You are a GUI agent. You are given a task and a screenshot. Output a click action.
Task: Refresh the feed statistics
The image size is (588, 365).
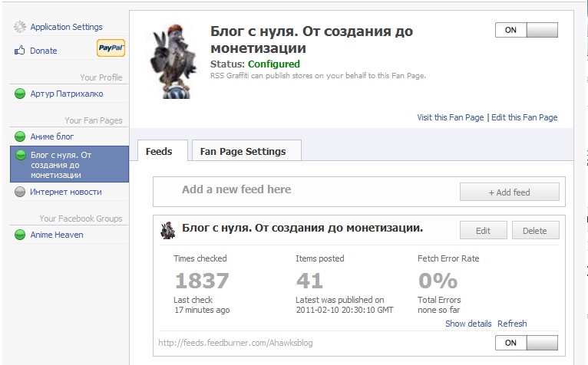(x=512, y=324)
